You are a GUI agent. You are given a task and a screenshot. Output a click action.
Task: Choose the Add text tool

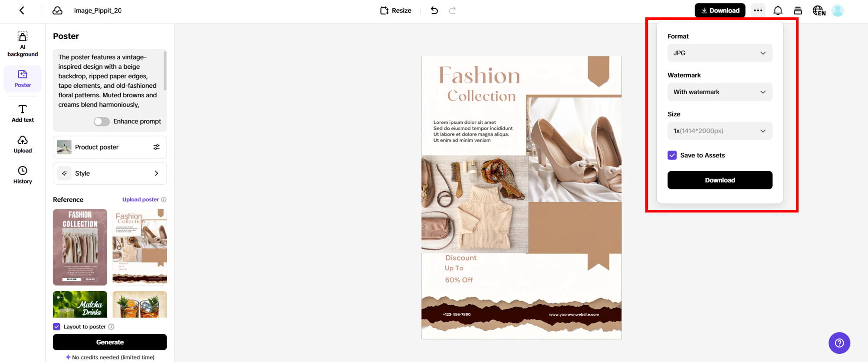tap(23, 113)
